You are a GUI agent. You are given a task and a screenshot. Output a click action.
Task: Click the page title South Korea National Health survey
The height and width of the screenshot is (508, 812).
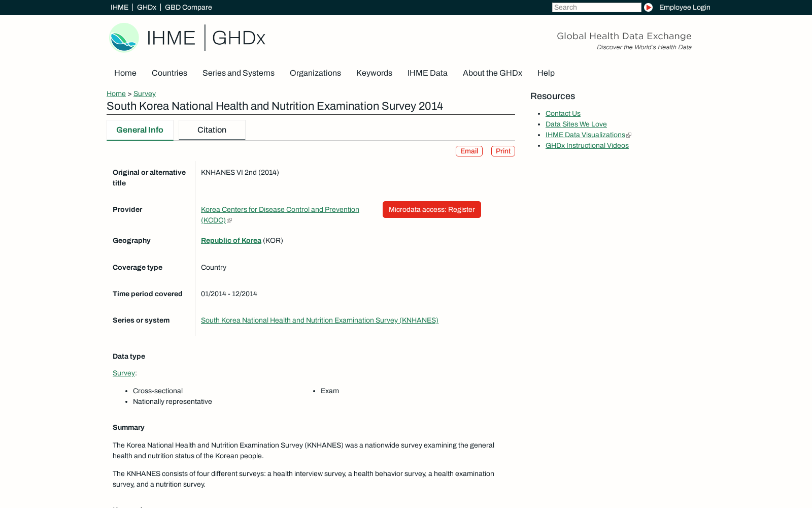pyautogui.click(x=275, y=106)
